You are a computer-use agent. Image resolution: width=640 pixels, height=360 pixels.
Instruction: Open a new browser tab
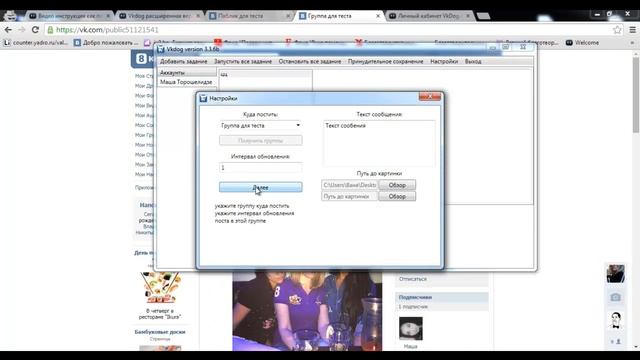[483, 16]
